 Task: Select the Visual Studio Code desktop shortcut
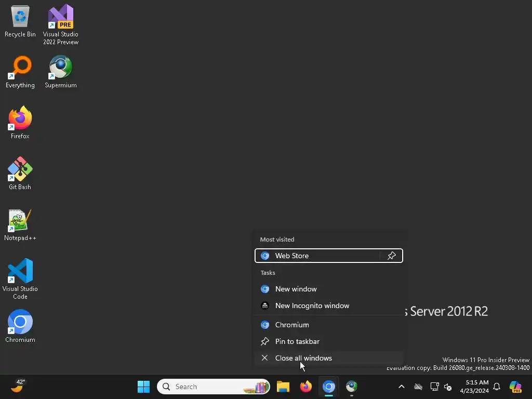pos(20,279)
